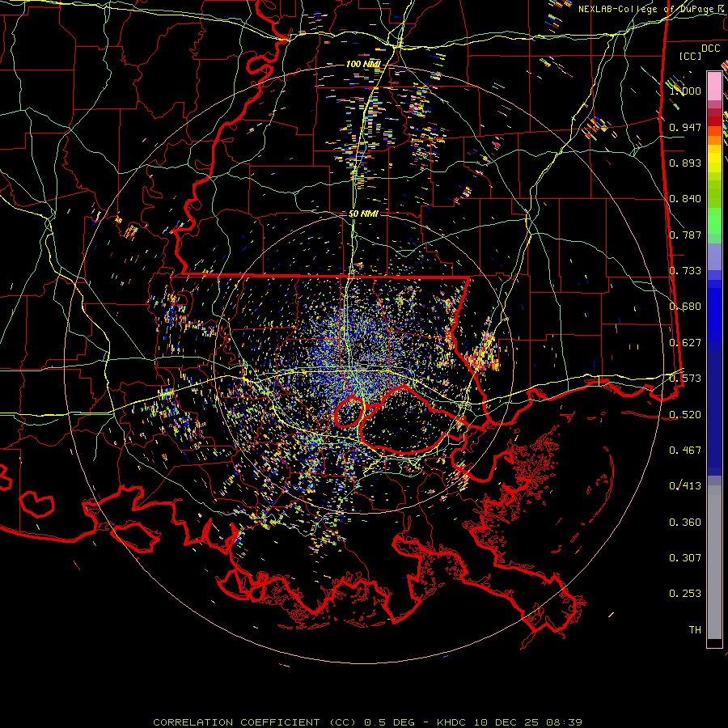Click the 1.000 legend value

click(x=685, y=91)
